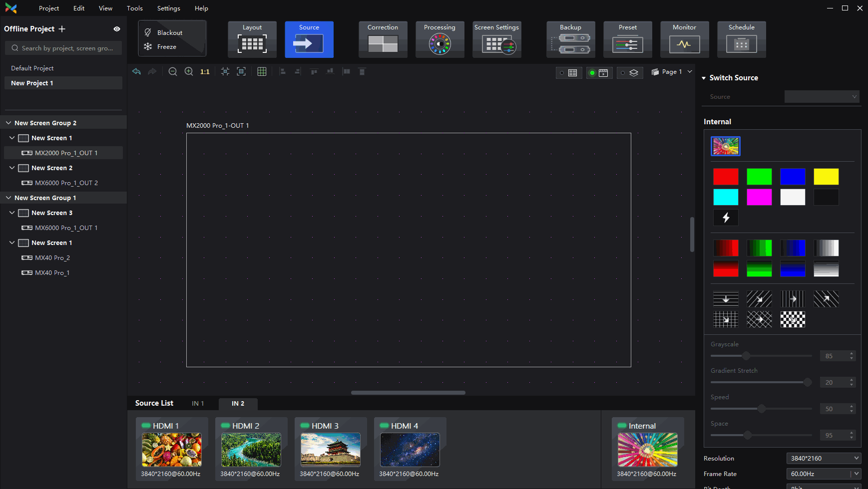
Task: Toggle the screen view radio in toolbar
Action: click(x=569, y=73)
